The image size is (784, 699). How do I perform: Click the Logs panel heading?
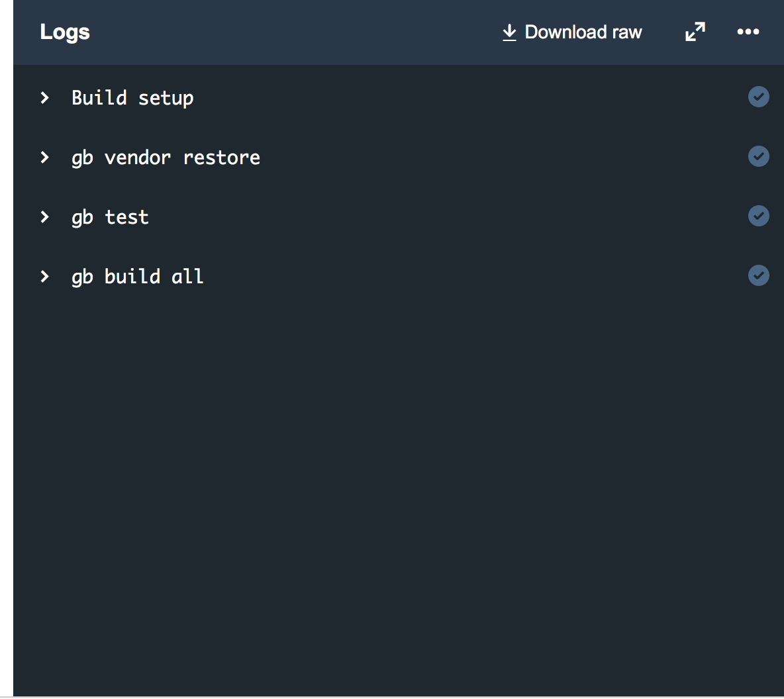(65, 32)
